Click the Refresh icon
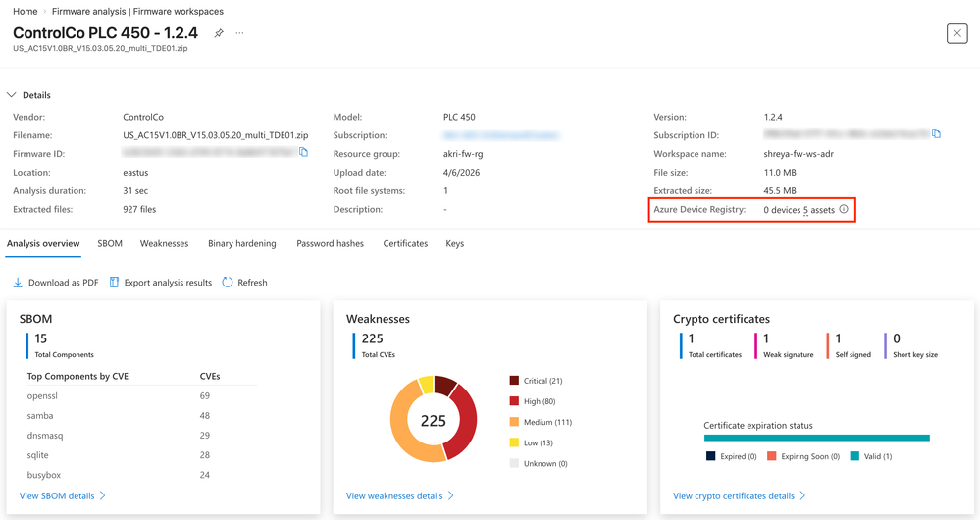980x520 pixels. (228, 283)
